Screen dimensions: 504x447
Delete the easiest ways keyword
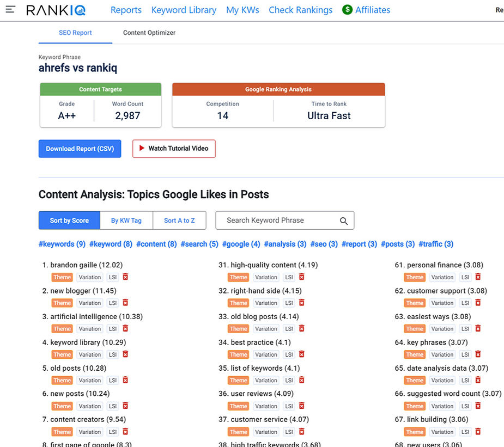coord(478,328)
